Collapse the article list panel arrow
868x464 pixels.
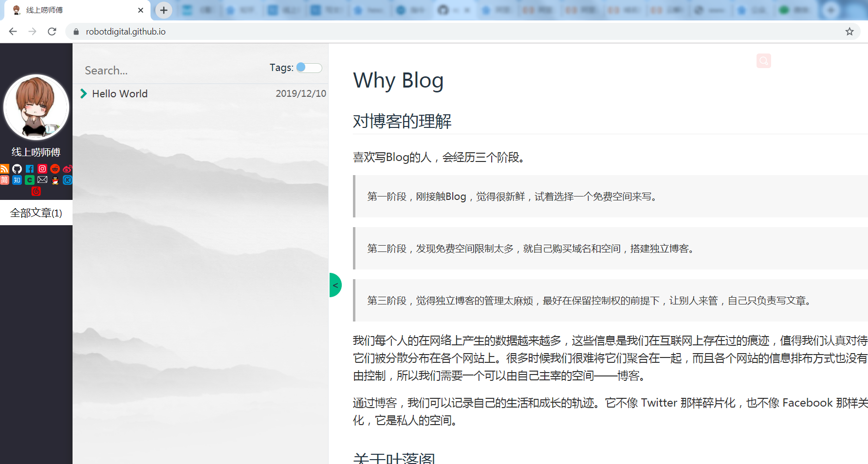pos(335,285)
